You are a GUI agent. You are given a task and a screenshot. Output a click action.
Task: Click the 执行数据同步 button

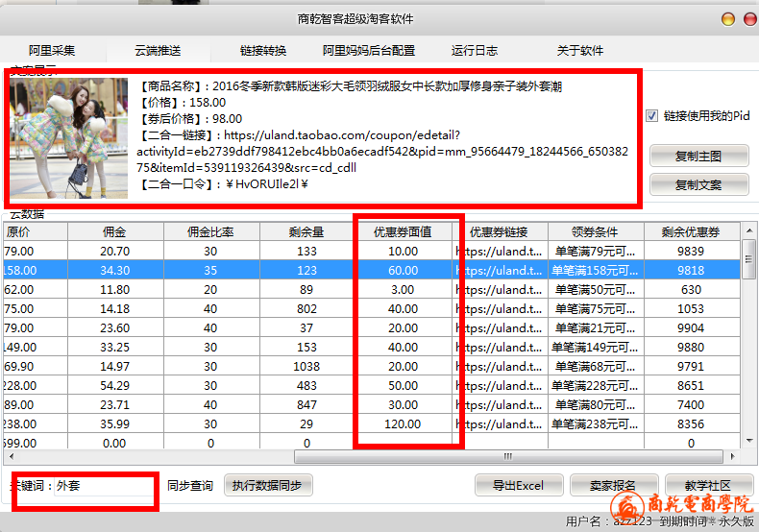(x=268, y=485)
